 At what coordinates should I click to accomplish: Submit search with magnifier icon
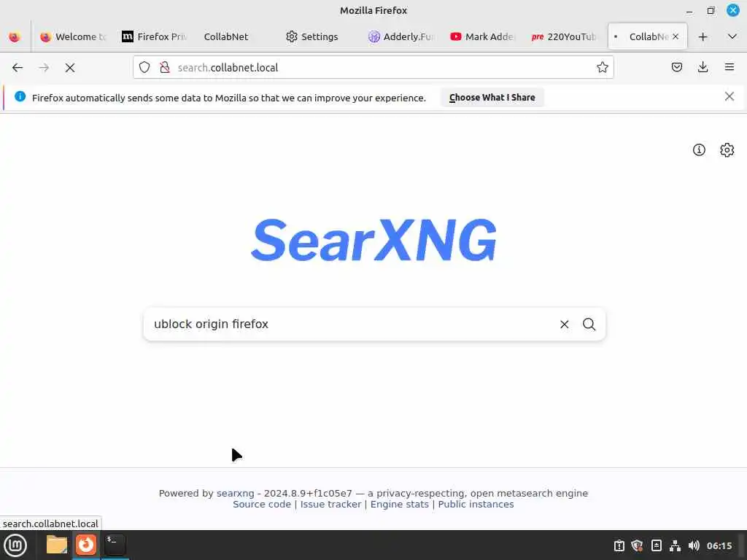(589, 324)
